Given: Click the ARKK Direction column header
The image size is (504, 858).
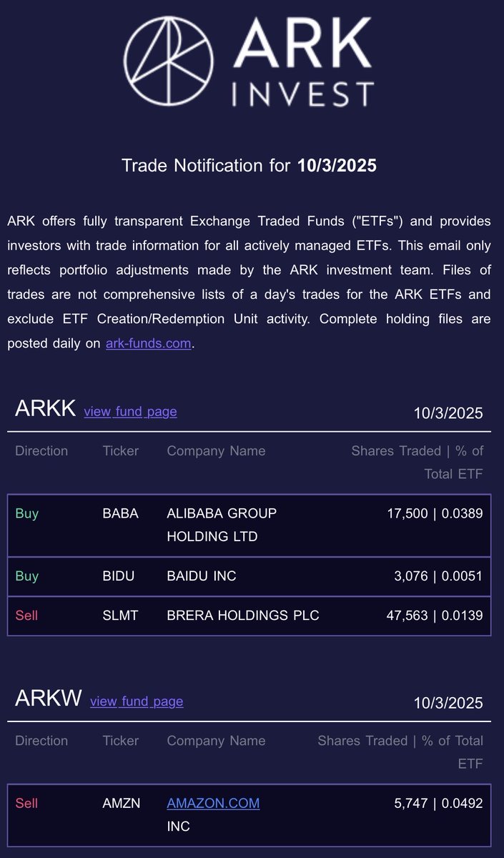Looking at the screenshot, I should click(41, 451).
